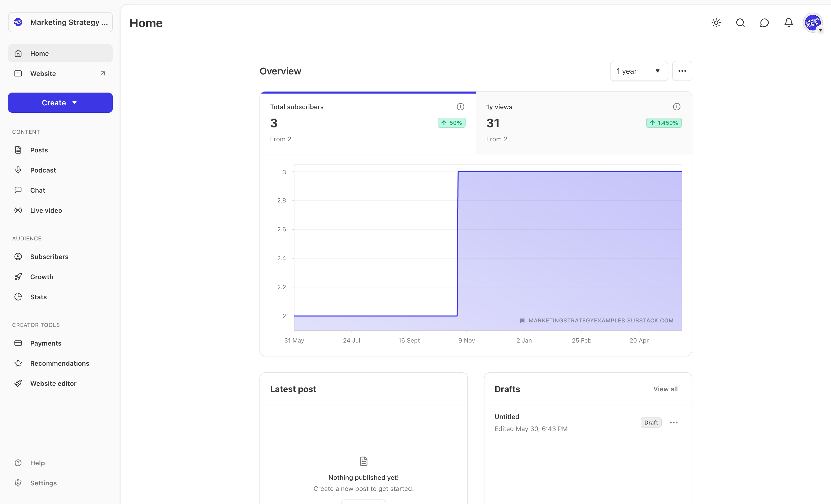This screenshot has width=831, height=504.
Task: Click the 1,450% growth badge
Action: (664, 123)
